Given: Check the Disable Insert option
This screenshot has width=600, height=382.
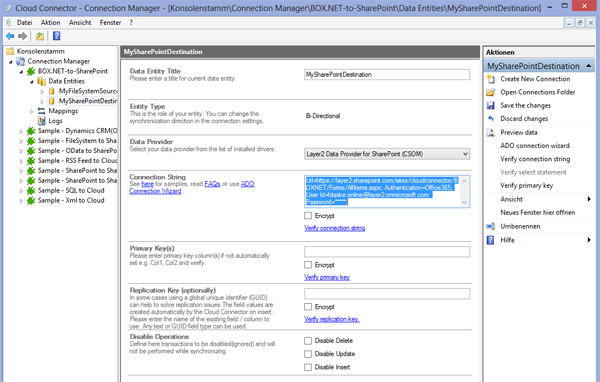Looking at the screenshot, I should (x=308, y=367).
